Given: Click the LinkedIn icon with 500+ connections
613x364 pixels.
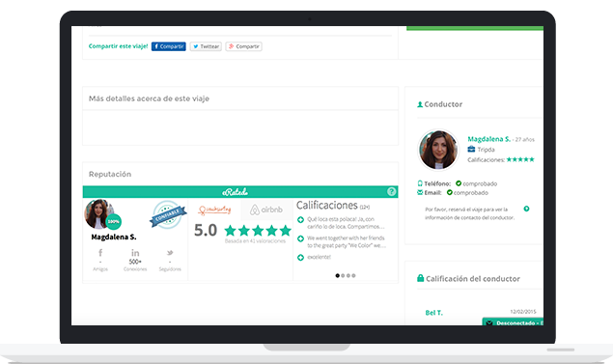Looking at the screenshot, I should click(x=135, y=253).
